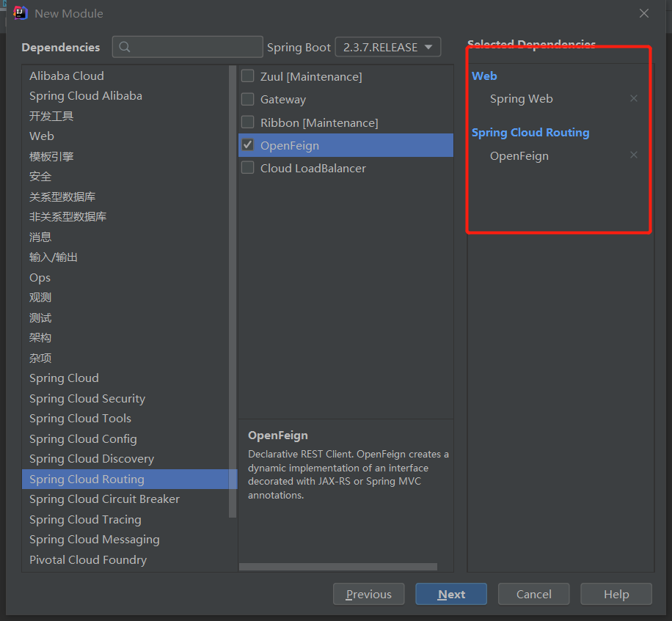Tick Cloud LoadBalancer checkbox
The width and height of the screenshot is (672, 621).
point(248,168)
